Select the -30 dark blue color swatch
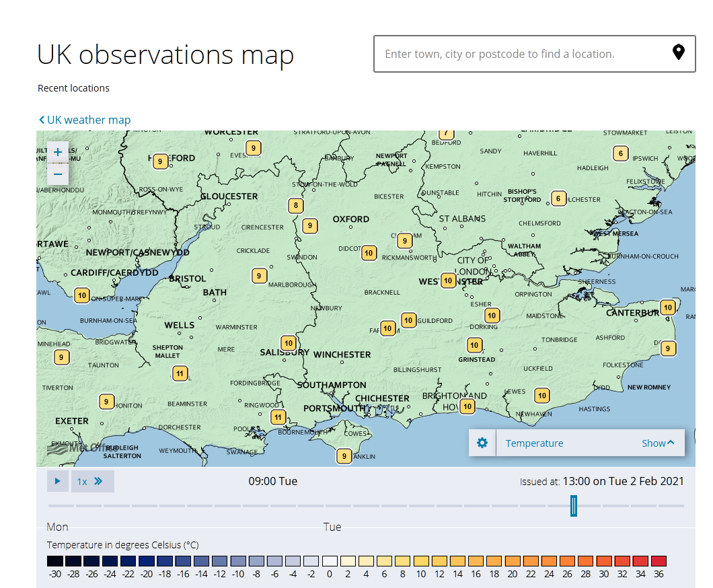Image resolution: width=713 pixels, height=588 pixels. coord(54,561)
